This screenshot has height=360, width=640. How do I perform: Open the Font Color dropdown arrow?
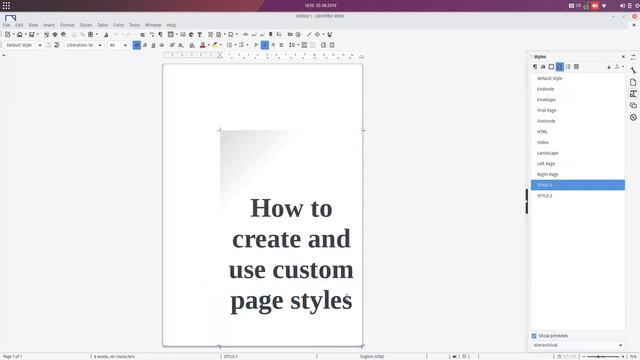tap(208, 45)
